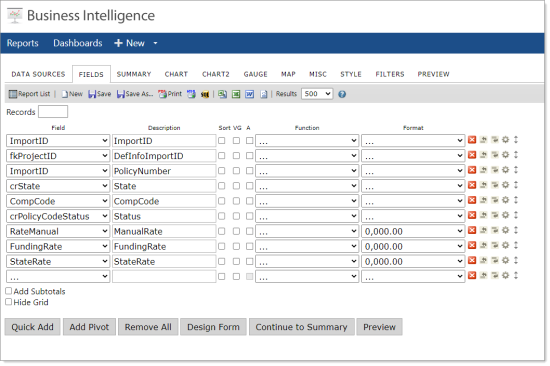Insert row below the crPolicyCodeStatus row

pos(495,215)
